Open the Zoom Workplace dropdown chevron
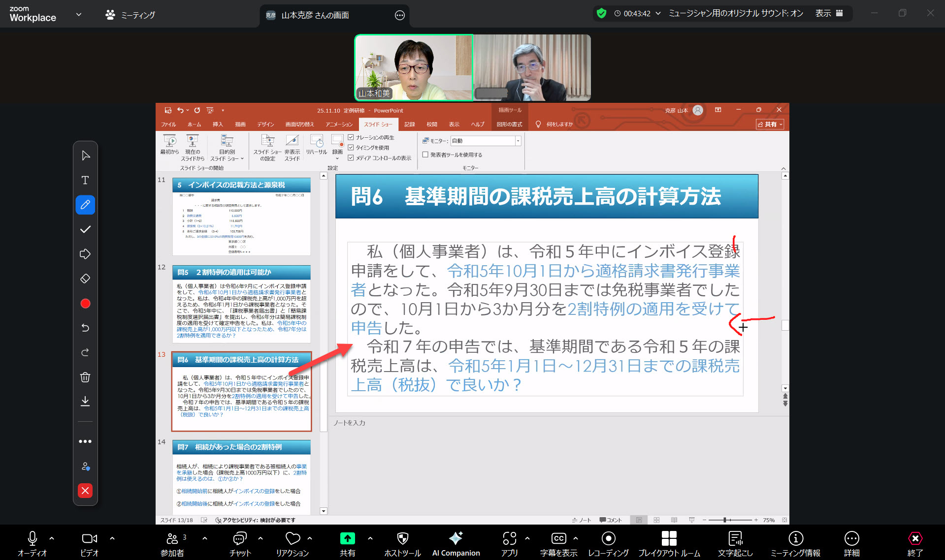 (x=79, y=14)
